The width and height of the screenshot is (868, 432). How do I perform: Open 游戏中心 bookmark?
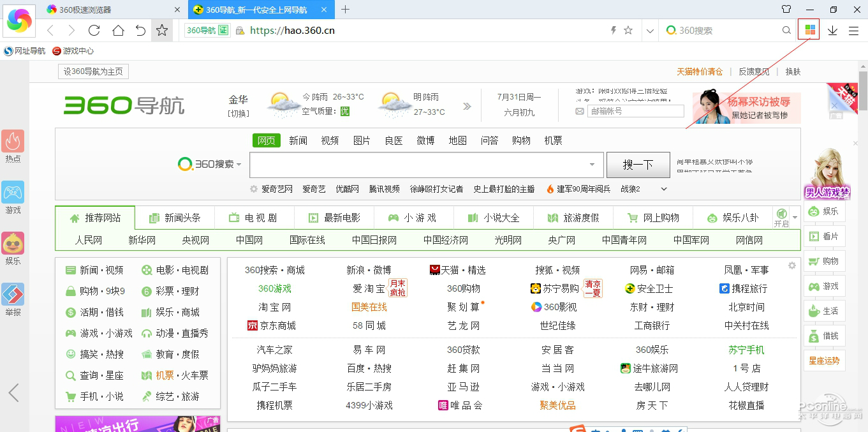[x=73, y=51]
